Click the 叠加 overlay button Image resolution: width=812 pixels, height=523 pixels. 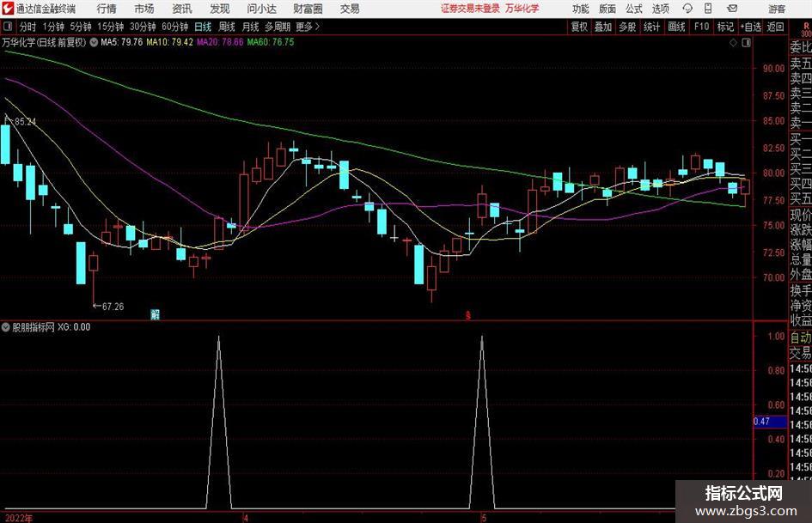pyautogui.click(x=603, y=27)
